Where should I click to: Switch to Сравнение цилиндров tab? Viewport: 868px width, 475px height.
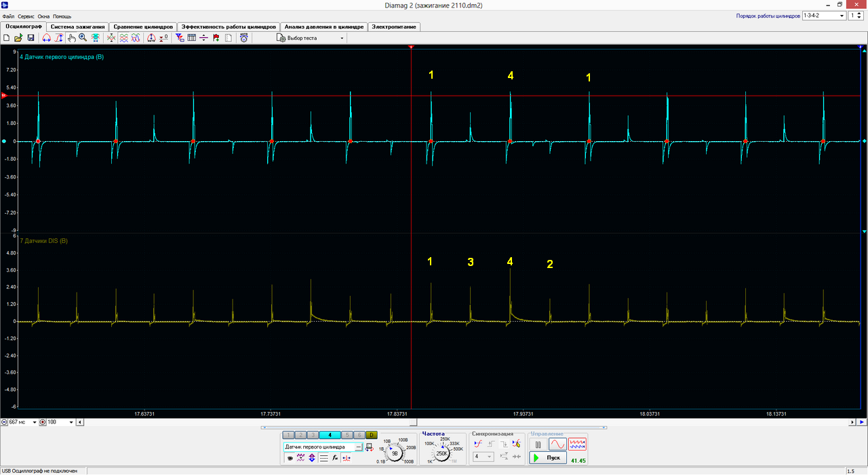point(142,26)
